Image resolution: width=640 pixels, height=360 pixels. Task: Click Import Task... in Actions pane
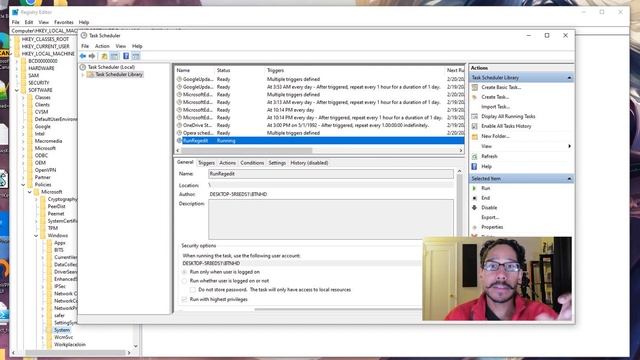click(x=496, y=107)
